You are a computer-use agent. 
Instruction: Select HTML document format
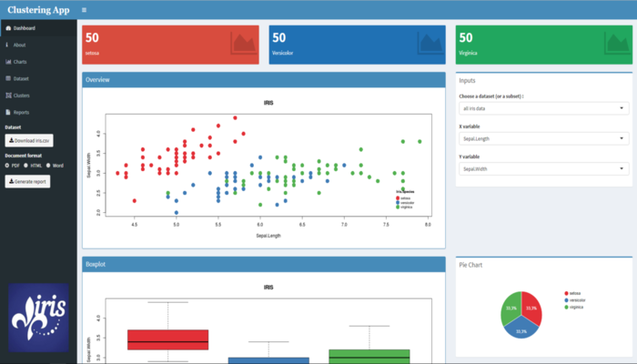click(x=26, y=166)
